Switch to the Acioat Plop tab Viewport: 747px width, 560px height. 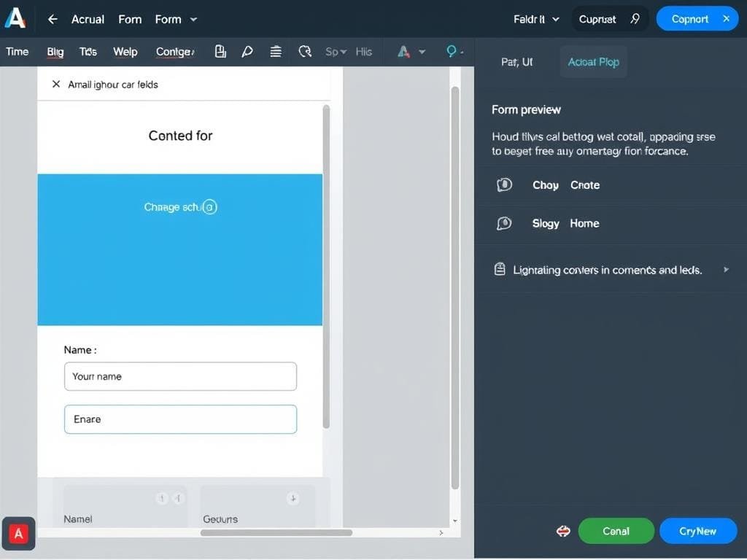[593, 62]
